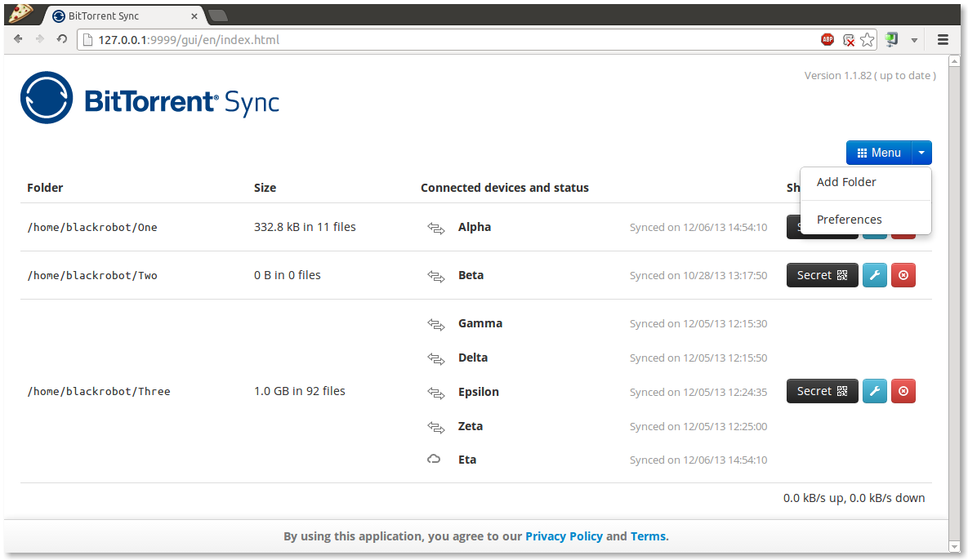Show Secret for folder Three

[x=822, y=391]
